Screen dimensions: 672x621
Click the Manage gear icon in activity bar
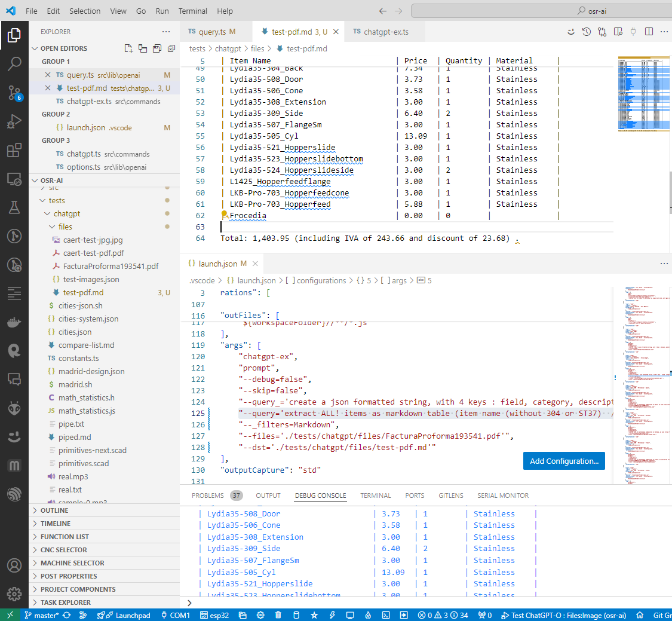(x=14, y=594)
